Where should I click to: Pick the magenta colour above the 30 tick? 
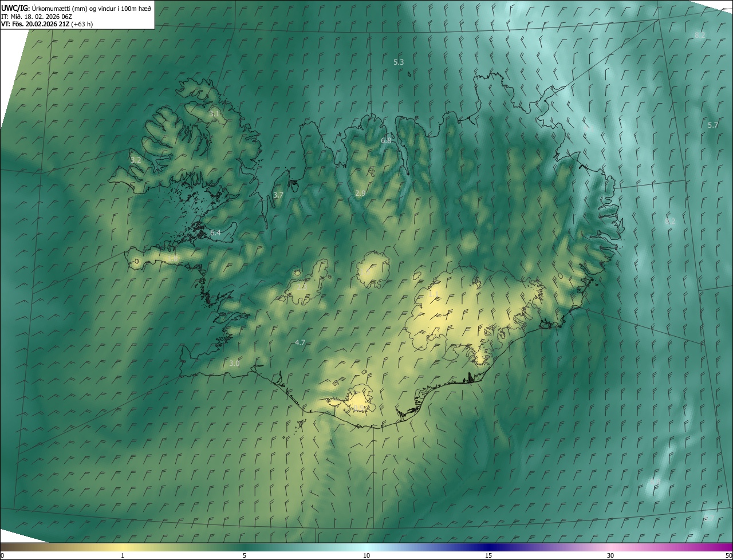(x=610, y=547)
